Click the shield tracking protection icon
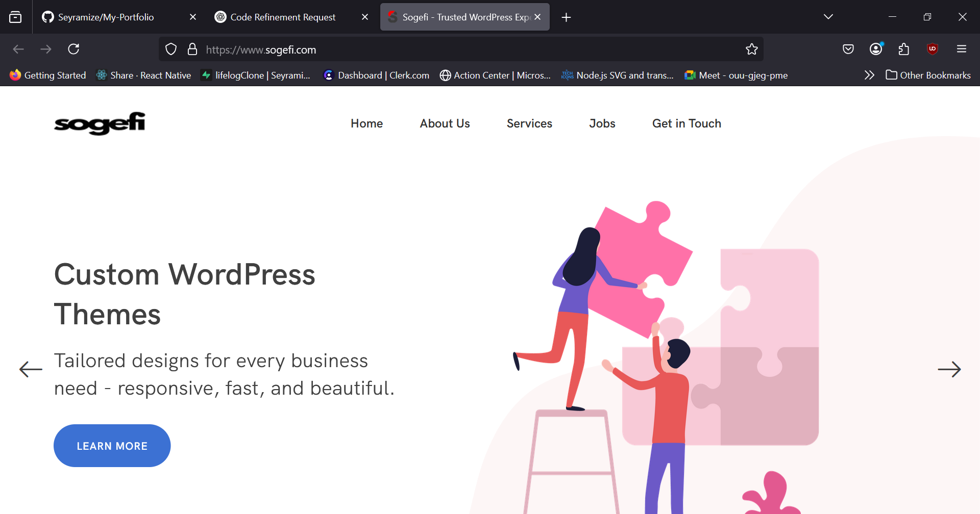Viewport: 980px width, 514px height. pyautogui.click(x=171, y=49)
